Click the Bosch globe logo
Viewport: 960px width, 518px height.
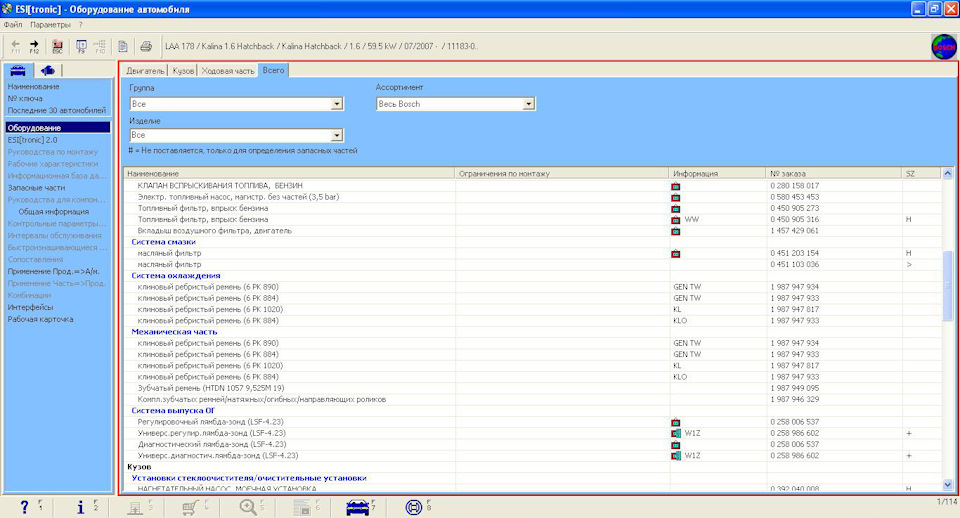tap(943, 47)
